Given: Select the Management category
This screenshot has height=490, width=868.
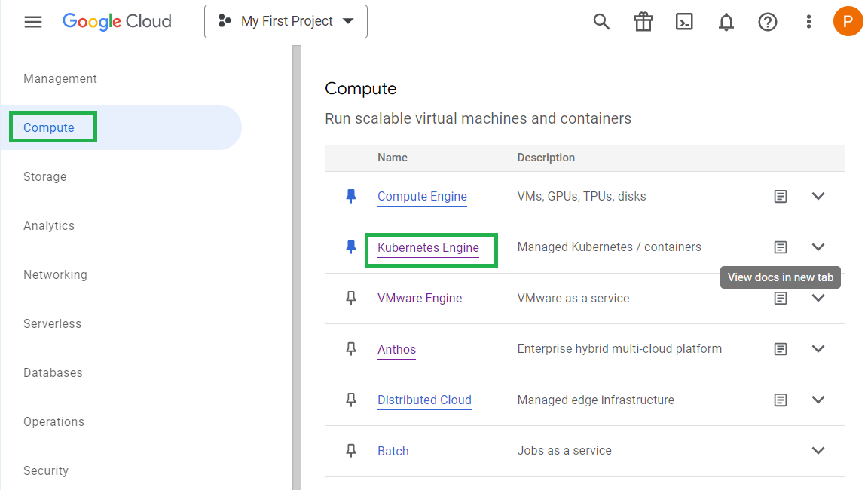Looking at the screenshot, I should 60,78.
